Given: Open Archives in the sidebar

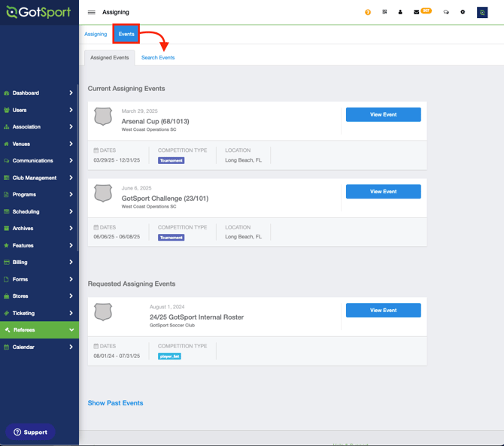Looking at the screenshot, I should [39, 228].
